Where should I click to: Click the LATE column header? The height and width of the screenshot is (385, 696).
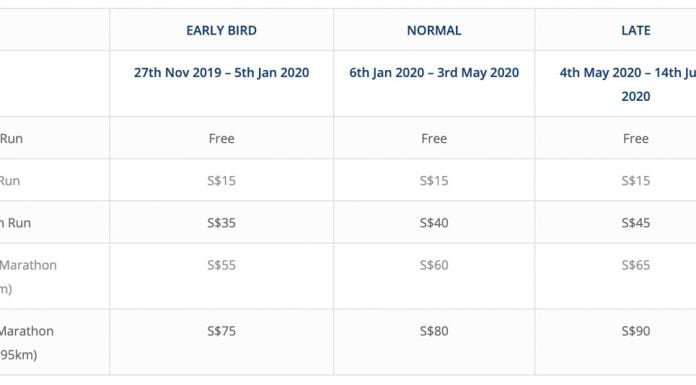636,30
